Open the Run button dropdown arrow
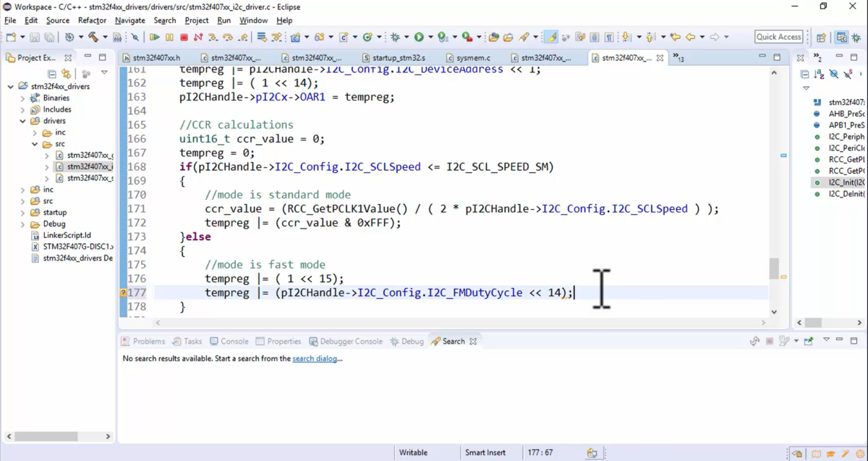 [430, 37]
